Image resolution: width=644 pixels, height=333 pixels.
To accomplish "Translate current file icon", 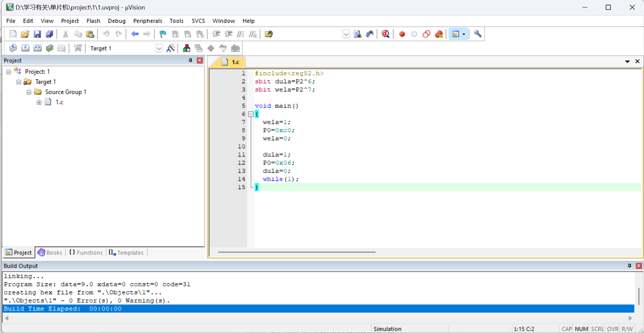I will [x=13, y=48].
